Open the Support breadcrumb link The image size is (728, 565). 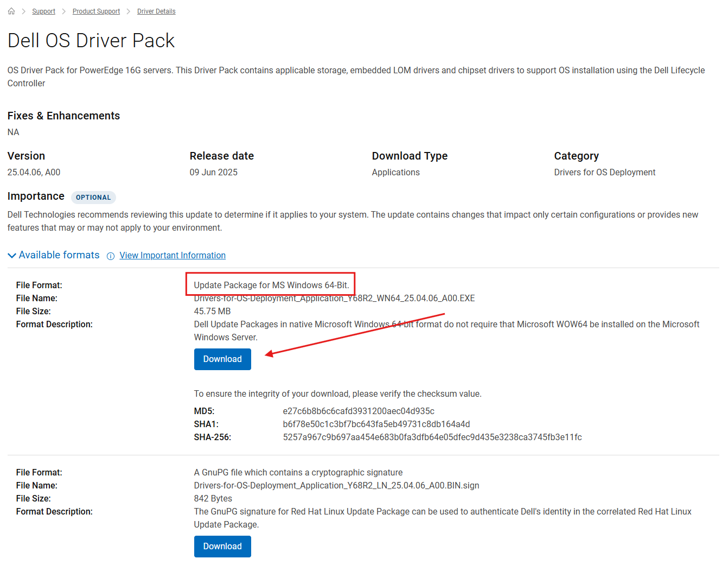[x=43, y=11]
